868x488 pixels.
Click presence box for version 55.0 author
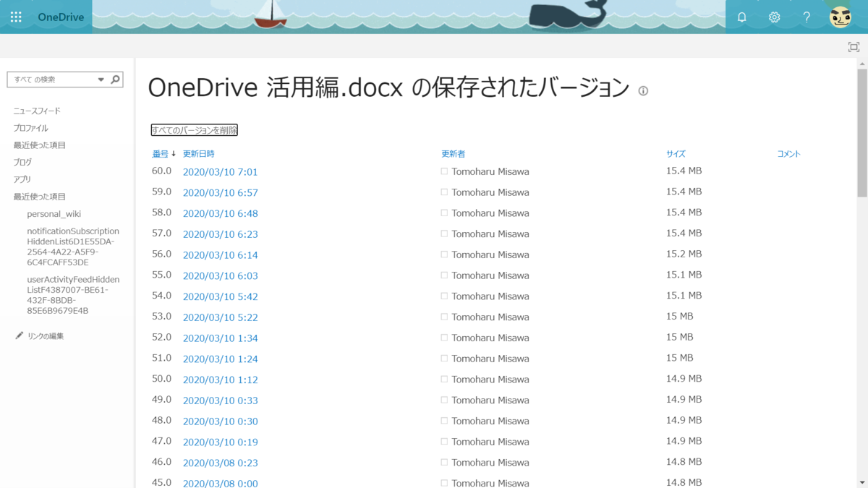[x=444, y=275]
